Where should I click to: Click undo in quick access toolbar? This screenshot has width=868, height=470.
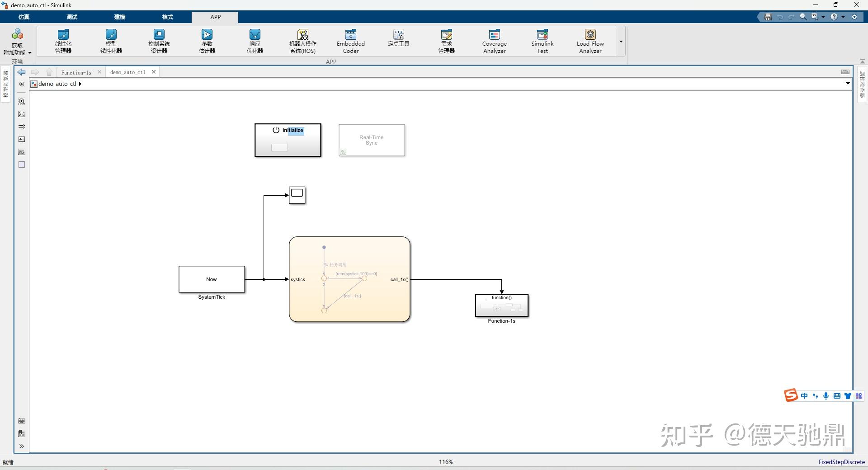(780, 17)
